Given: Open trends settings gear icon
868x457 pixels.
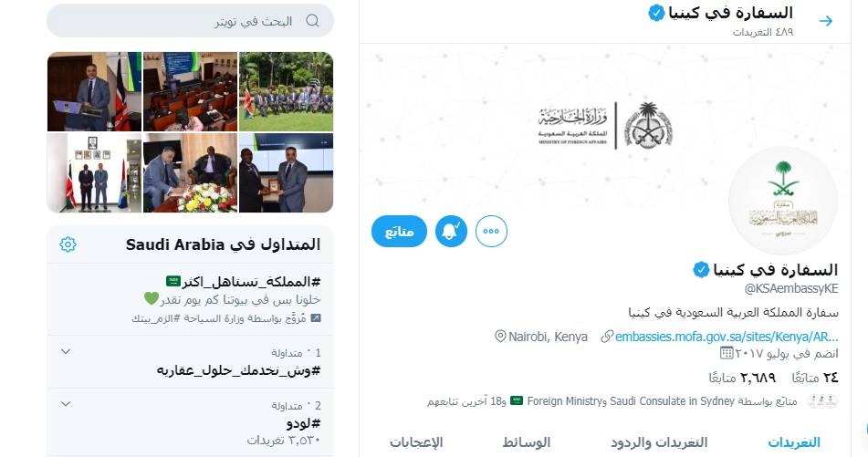Looking at the screenshot, I should 68,244.
